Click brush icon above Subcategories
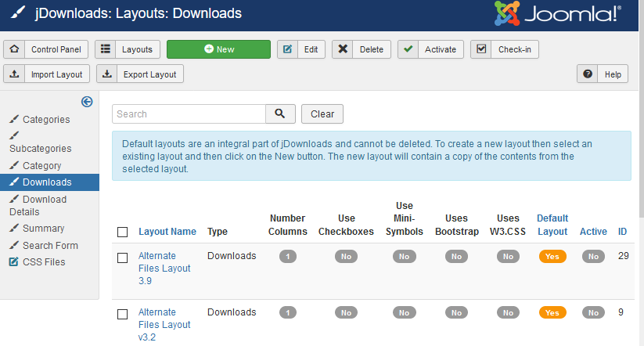This screenshot has height=346, width=644. coord(14,135)
